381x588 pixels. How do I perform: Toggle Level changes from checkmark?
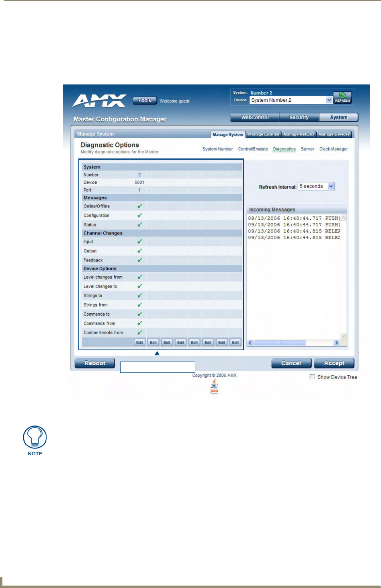(139, 277)
